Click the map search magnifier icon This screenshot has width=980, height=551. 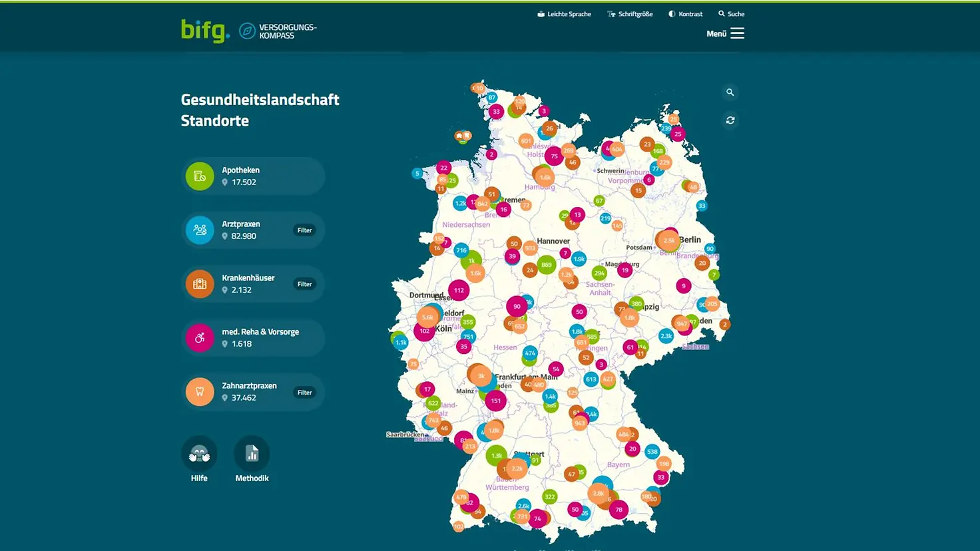pyautogui.click(x=730, y=92)
